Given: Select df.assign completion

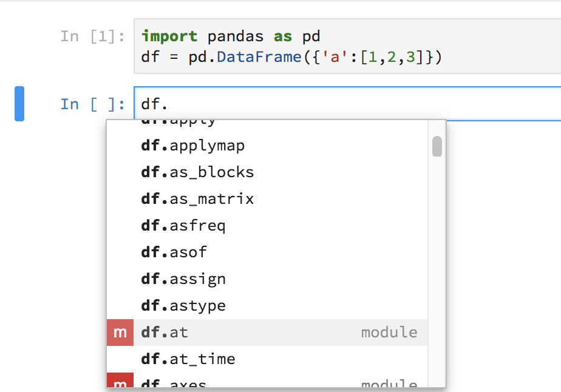Looking at the screenshot, I should (267, 279).
